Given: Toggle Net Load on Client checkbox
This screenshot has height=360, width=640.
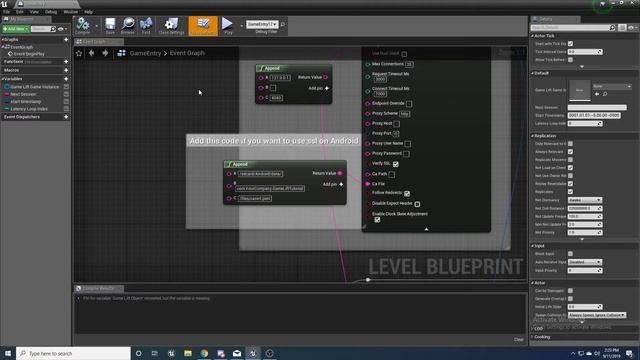Looking at the screenshot, I should [x=570, y=168].
